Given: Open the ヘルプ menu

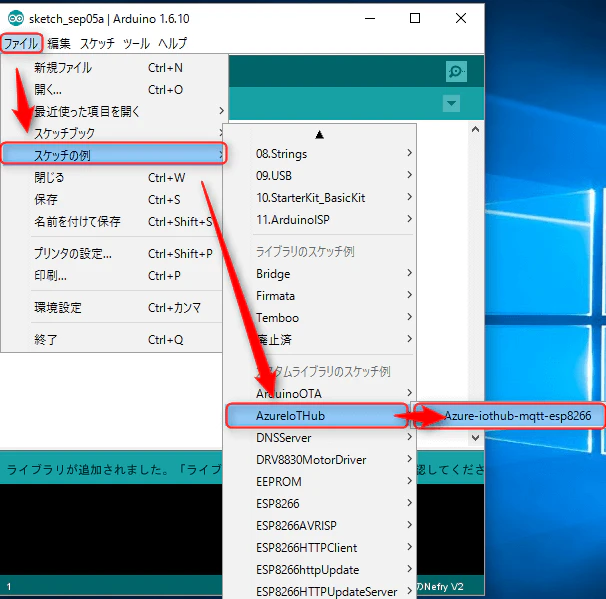Looking at the screenshot, I should tap(172, 43).
